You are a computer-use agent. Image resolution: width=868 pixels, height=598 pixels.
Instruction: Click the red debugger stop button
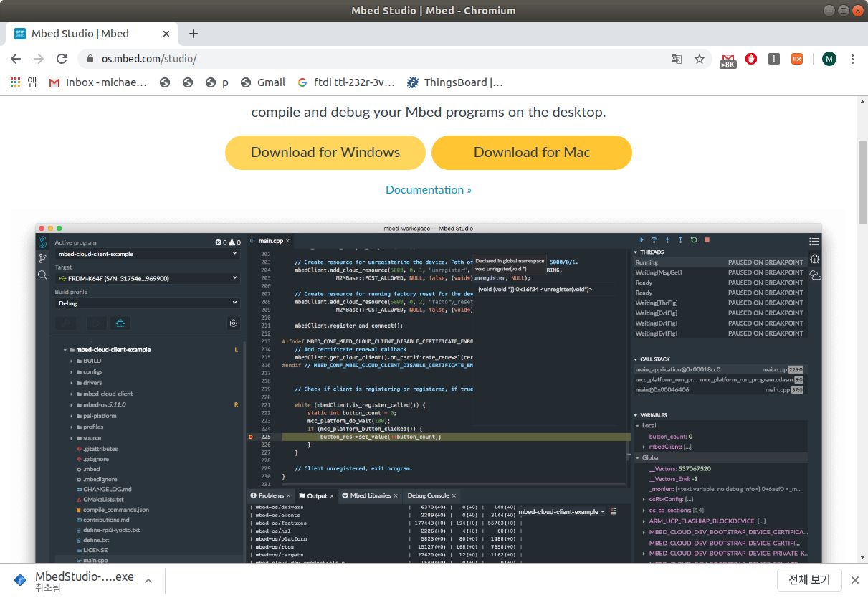(707, 239)
